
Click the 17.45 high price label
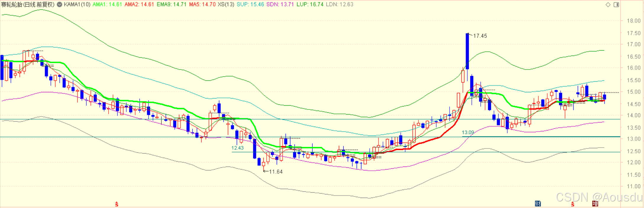(480, 36)
